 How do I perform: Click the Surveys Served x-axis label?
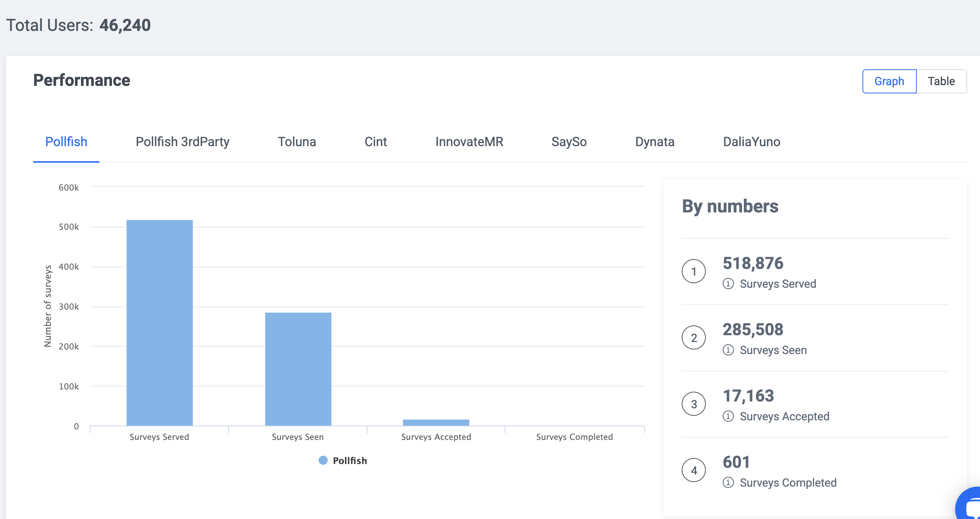[x=159, y=437]
